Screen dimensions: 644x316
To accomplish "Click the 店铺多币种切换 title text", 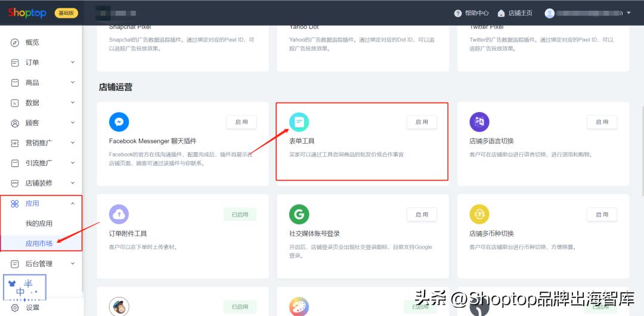I will click(x=491, y=233).
